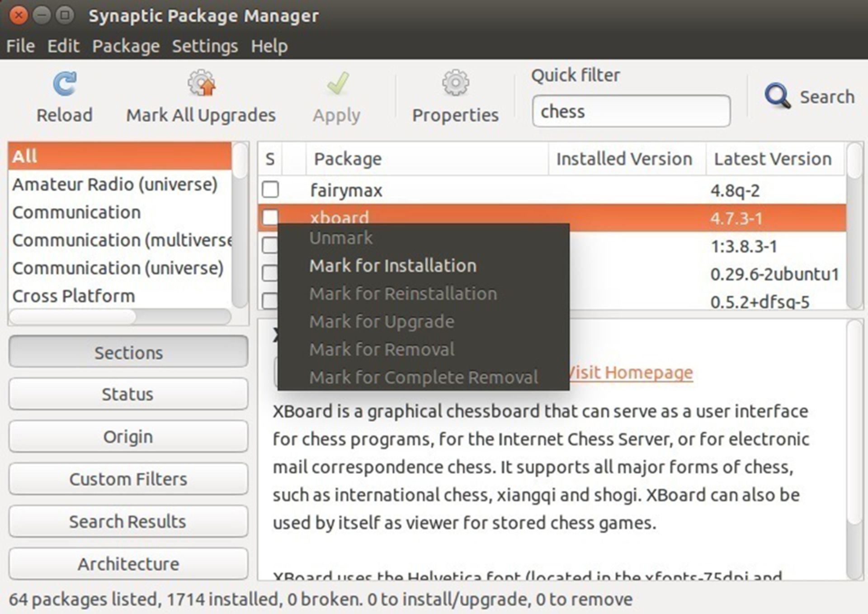The image size is (868, 614).
Task: Open package Properties from the toolbar
Action: tap(455, 97)
